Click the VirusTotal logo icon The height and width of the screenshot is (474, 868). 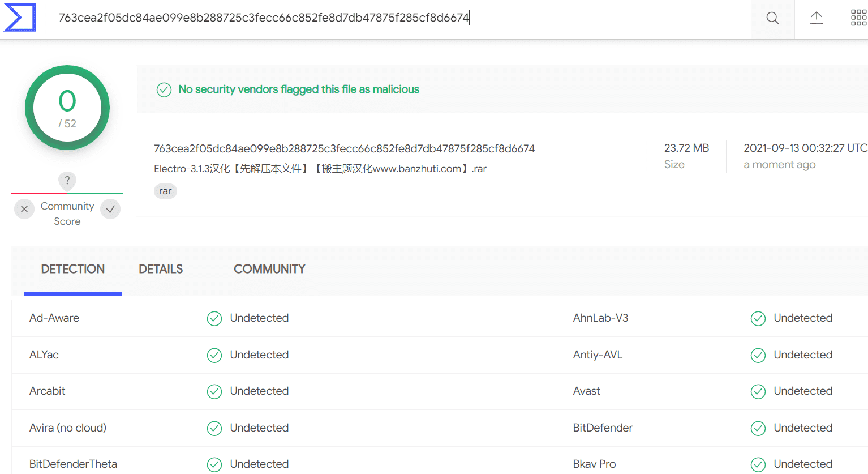20,18
